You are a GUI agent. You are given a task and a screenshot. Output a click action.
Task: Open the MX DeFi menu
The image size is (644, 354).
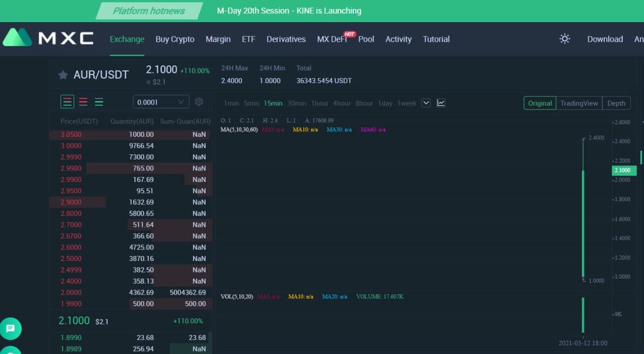coord(332,39)
